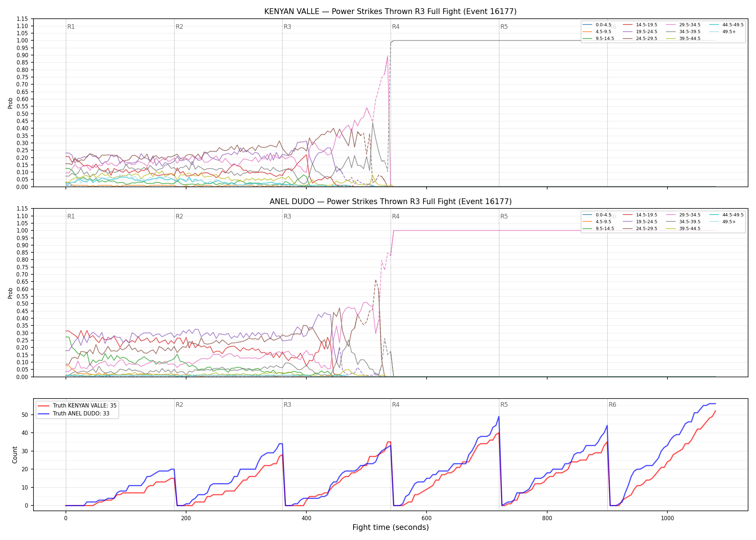Viewport: 756px width, 540px height.
Task: Click the R1 round marker in ANEL DUDO chart
Action: click(x=71, y=216)
